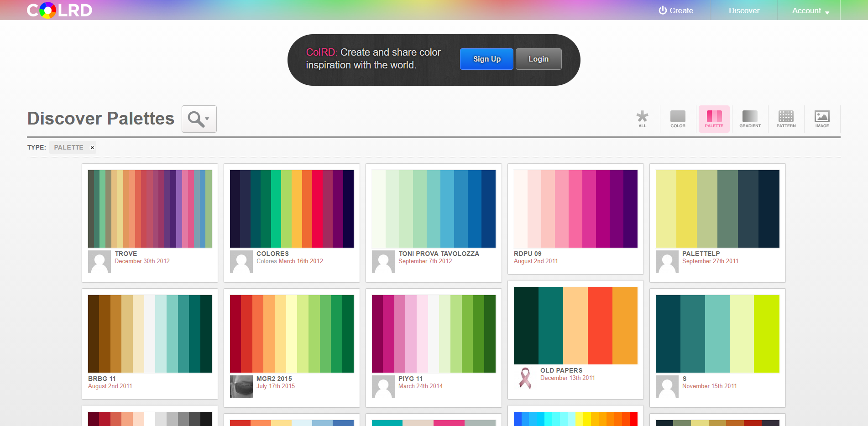The image size is (868, 426).
Task: Open the Create page from header
Action: 676,10
